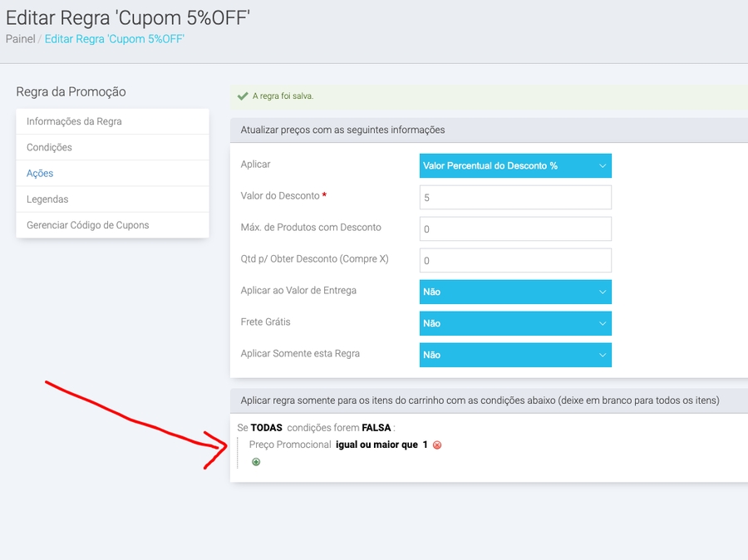Click the Painel breadcrumb link
Image resolution: width=748 pixels, height=560 pixels.
(x=20, y=39)
